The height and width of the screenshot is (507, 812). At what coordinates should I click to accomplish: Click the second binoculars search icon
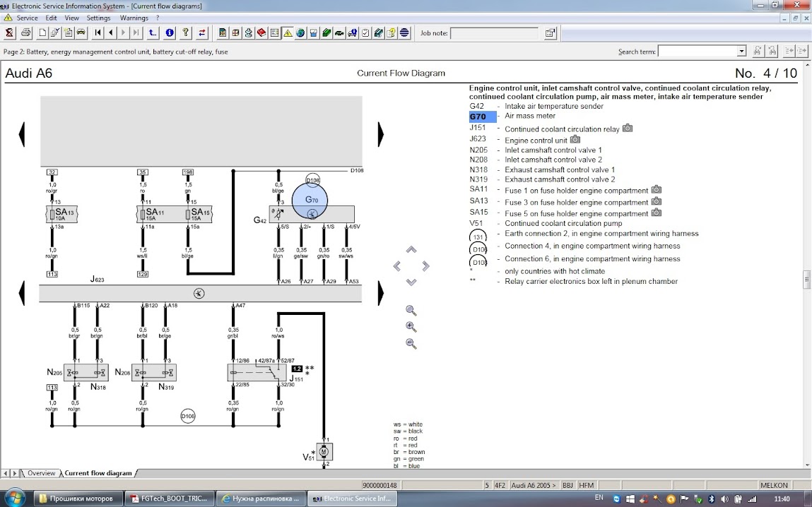tap(772, 51)
